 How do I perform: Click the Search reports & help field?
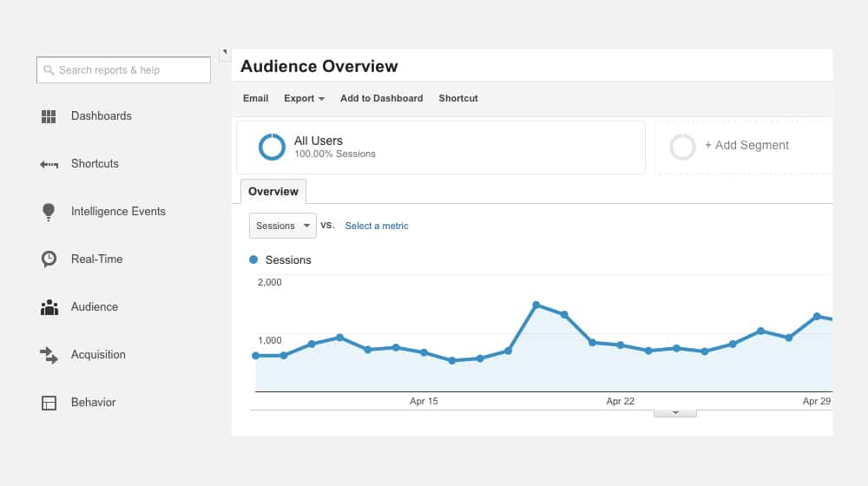[123, 70]
